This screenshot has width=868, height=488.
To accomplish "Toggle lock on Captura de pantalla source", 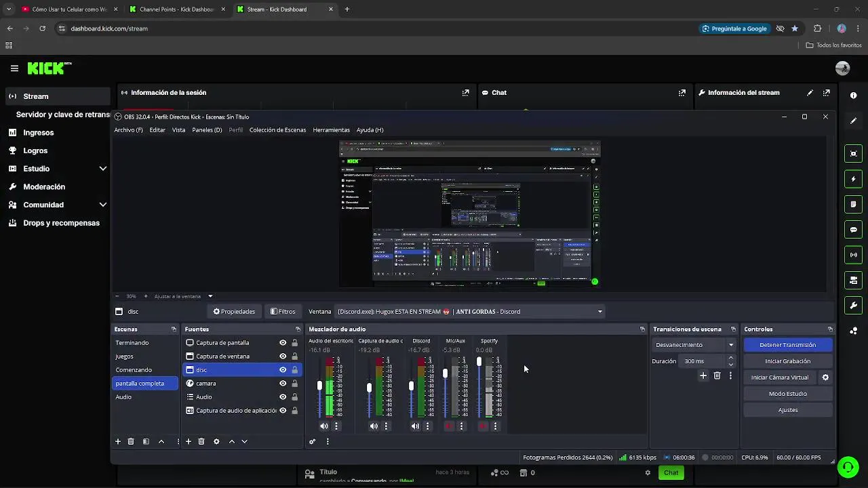I will (x=294, y=343).
